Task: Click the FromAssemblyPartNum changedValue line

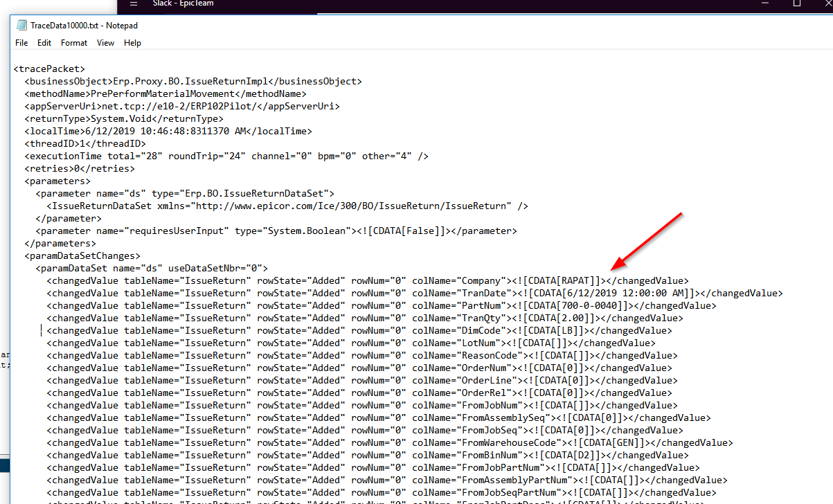Action: pos(387,480)
